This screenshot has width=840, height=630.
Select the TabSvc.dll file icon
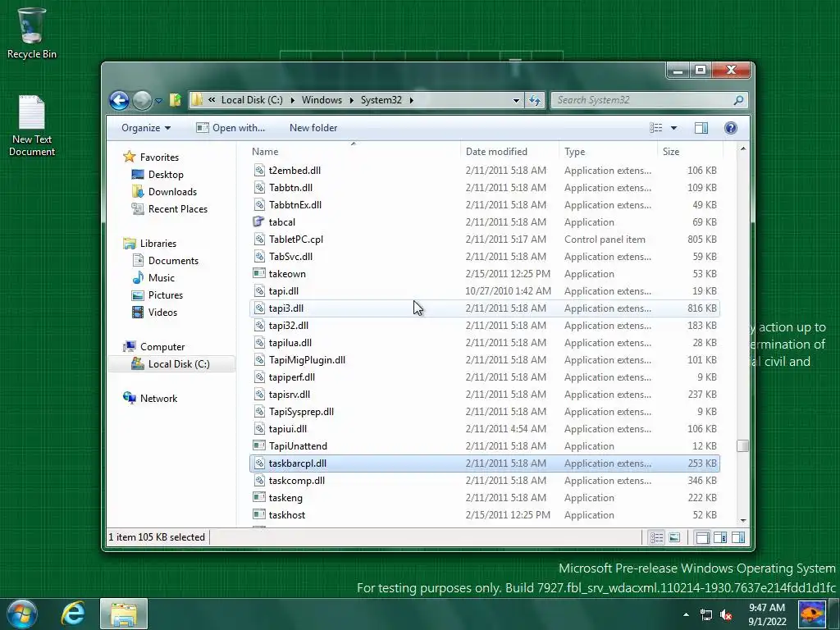pyautogui.click(x=259, y=256)
